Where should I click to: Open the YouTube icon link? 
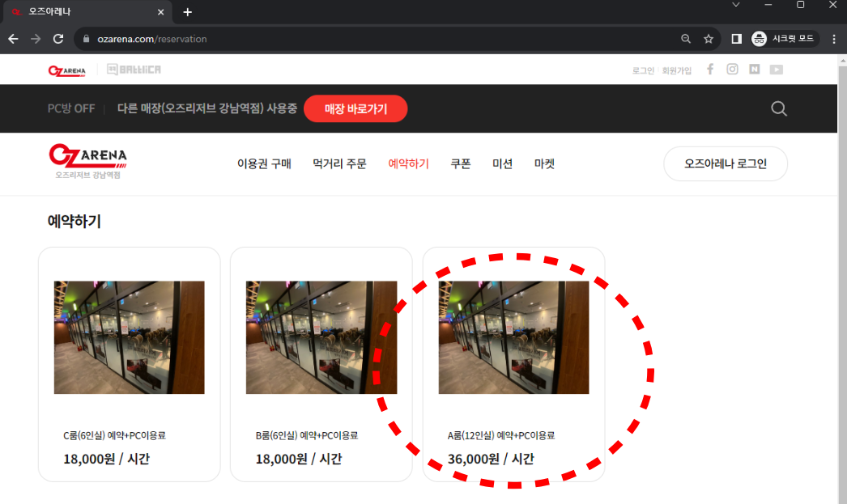coord(777,70)
